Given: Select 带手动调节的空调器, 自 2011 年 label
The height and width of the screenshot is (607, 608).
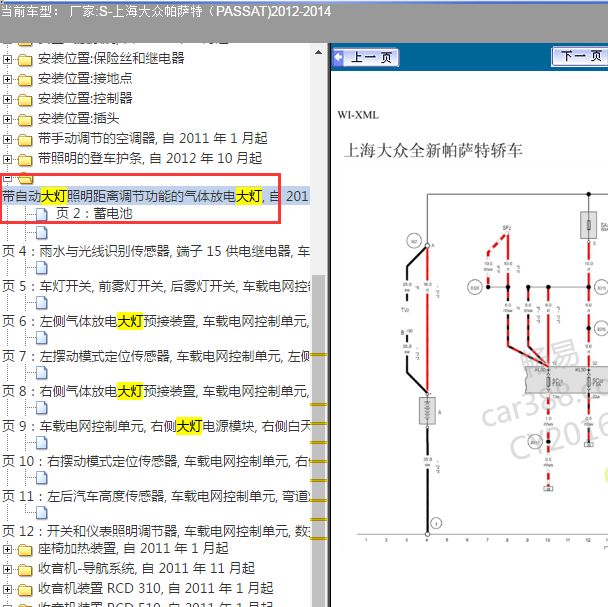Looking at the screenshot, I should tap(152, 138).
